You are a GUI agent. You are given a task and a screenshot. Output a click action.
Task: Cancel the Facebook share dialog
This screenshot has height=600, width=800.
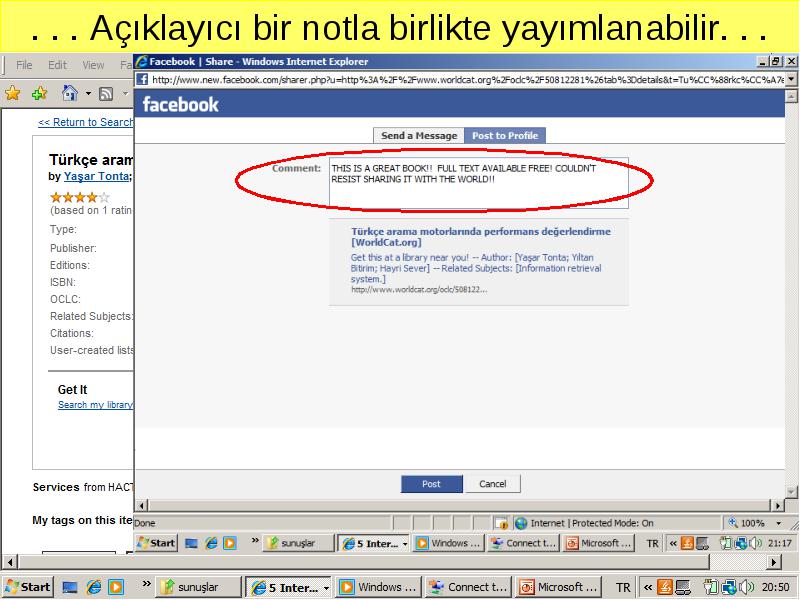[492, 484]
